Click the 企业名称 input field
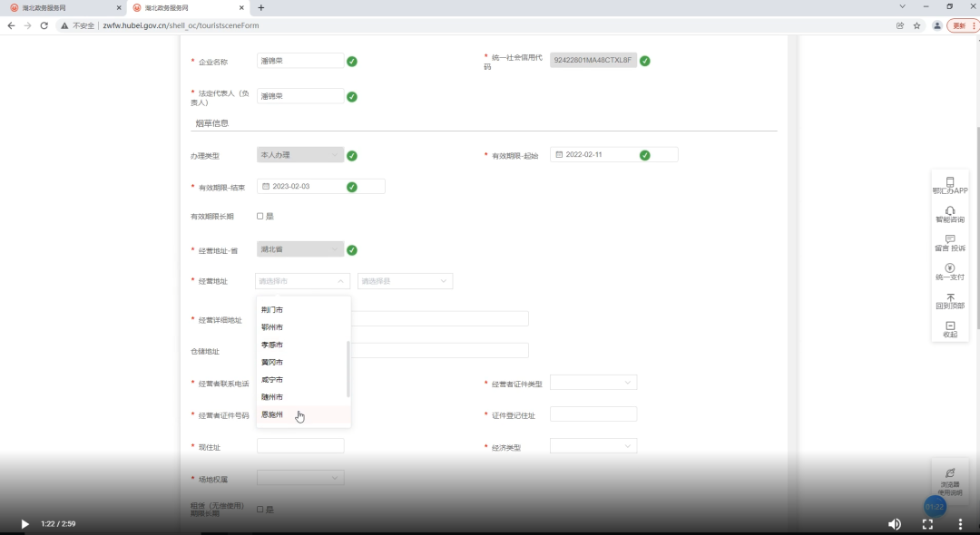 300,61
